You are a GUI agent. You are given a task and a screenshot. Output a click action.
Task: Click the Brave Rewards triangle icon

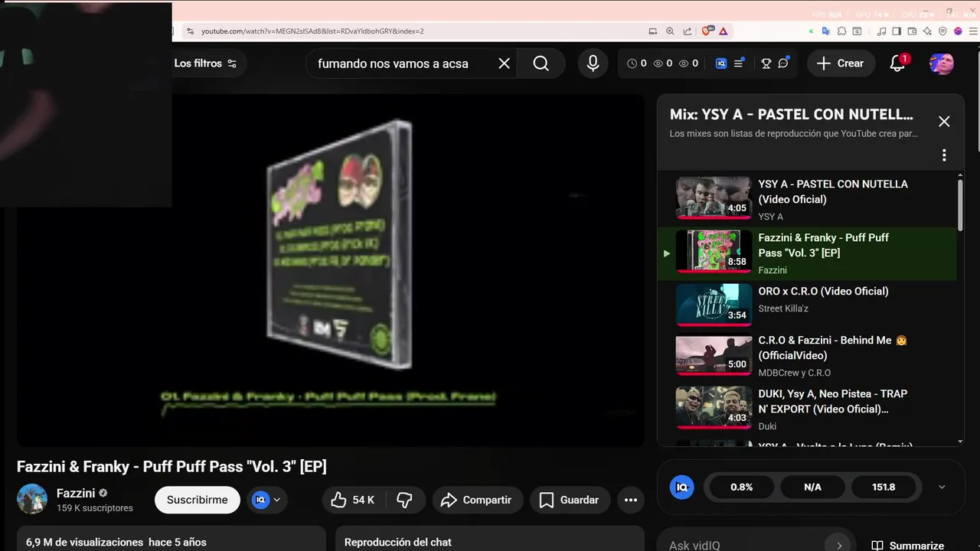pos(723,31)
